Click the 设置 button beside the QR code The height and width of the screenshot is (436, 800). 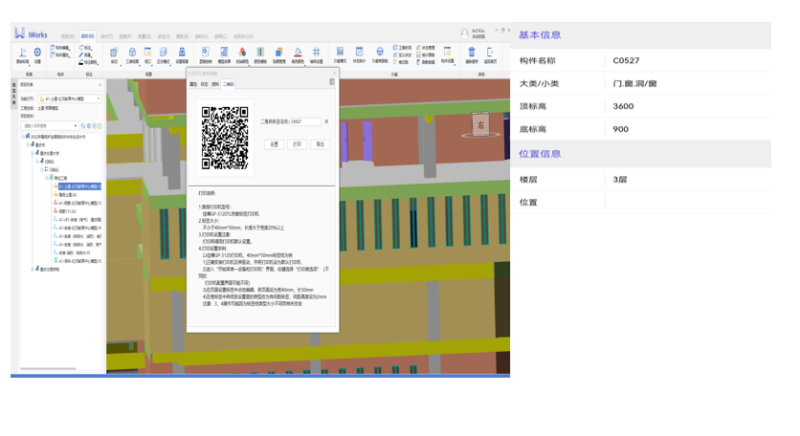pos(274,144)
